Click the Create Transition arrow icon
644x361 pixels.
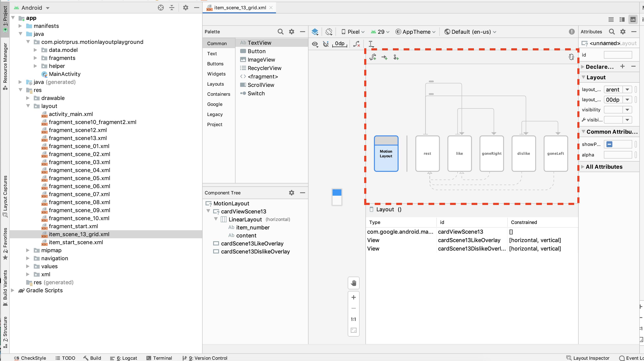point(384,57)
